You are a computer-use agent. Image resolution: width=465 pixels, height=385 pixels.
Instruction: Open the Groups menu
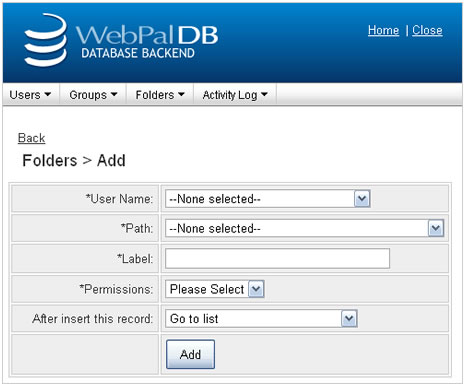93,95
